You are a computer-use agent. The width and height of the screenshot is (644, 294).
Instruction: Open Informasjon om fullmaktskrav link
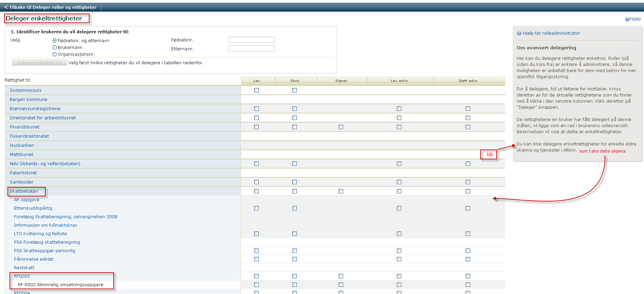[45, 225]
